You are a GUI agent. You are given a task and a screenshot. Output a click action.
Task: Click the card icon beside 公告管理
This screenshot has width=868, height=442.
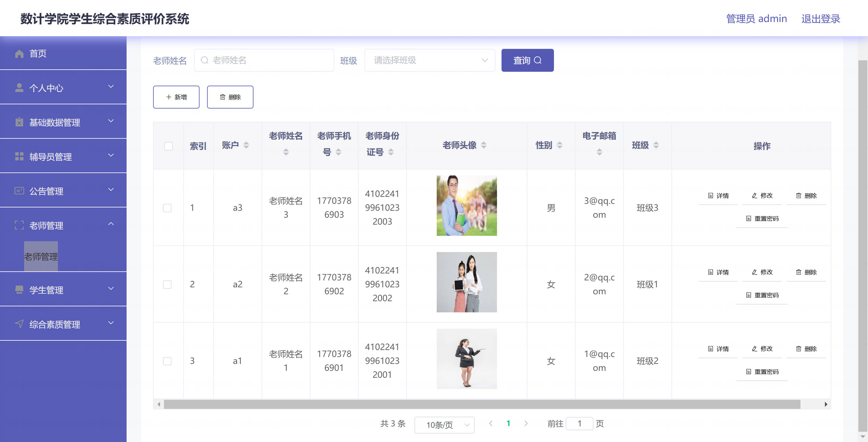coord(19,191)
